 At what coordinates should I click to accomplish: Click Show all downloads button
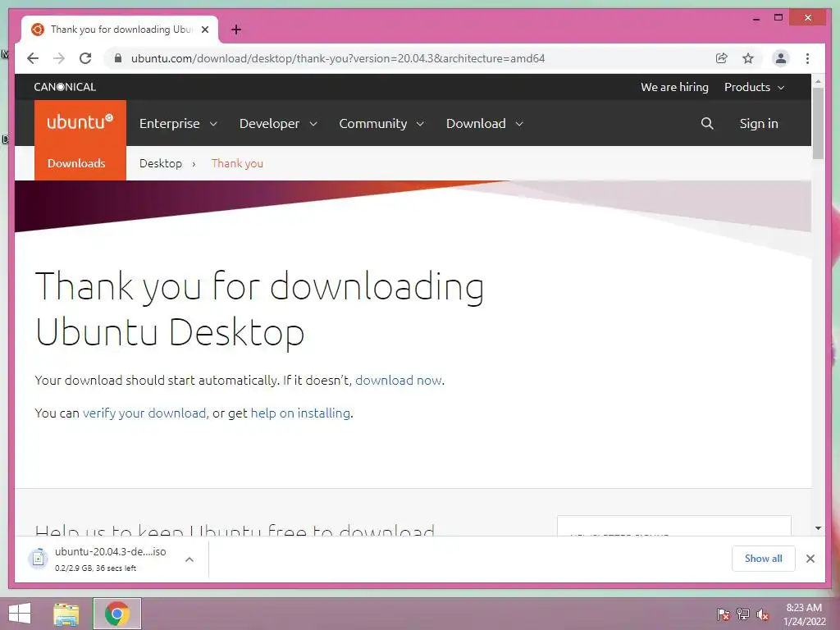click(x=764, y=559)
